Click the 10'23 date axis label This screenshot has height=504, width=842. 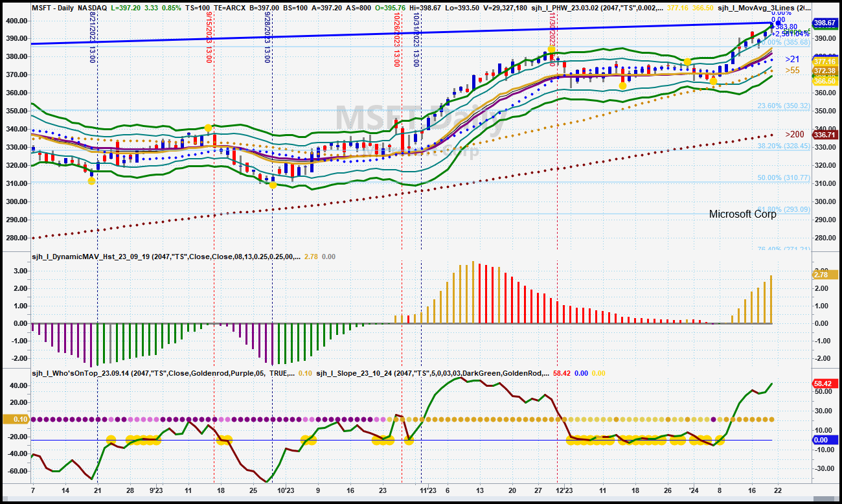(287, 491)
